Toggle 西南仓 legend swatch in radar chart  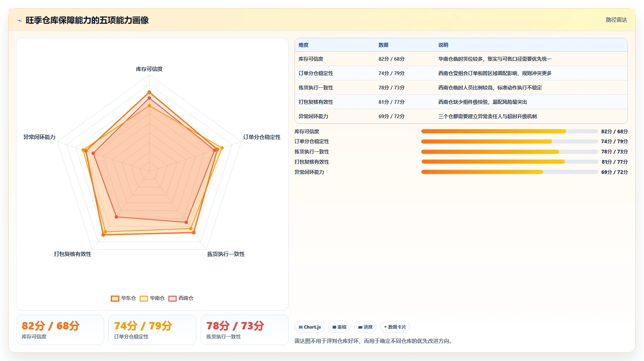pyautogui.click(x=172, y=298)
